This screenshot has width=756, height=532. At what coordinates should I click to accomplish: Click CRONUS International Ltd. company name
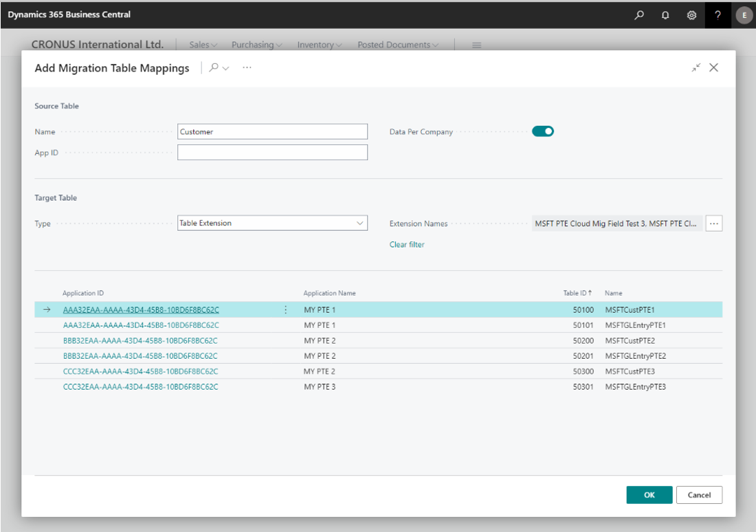tap(98, 45)
